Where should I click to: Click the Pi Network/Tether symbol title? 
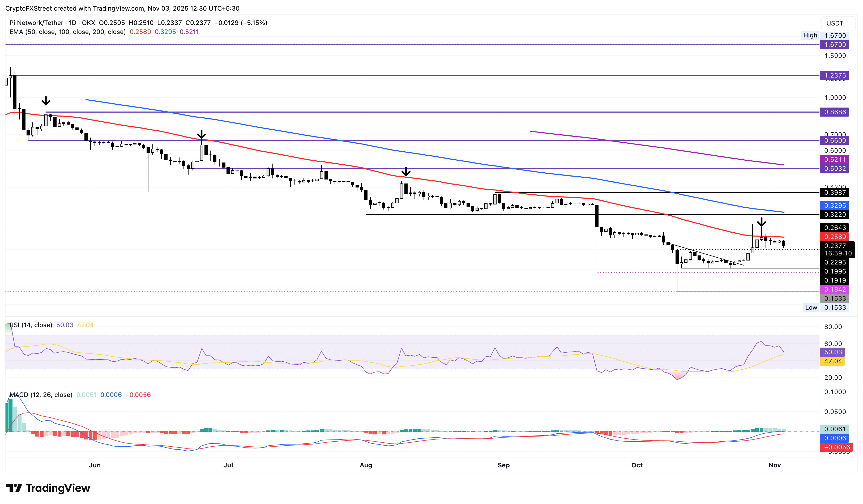click(x=36, y=23)
